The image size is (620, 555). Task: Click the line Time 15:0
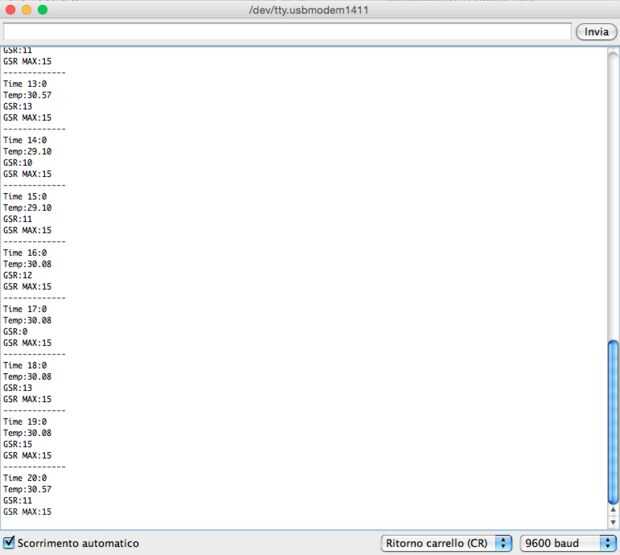click(x=25, y=196)
